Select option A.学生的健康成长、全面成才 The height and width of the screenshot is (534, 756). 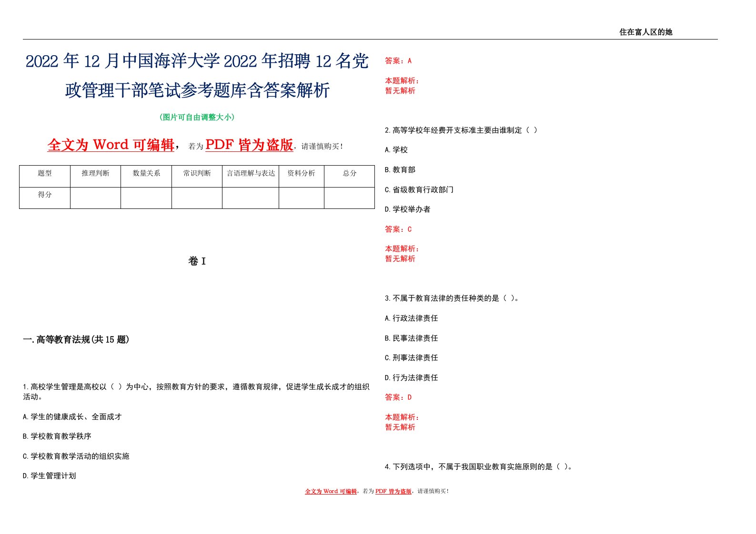(x=72, y=416)
